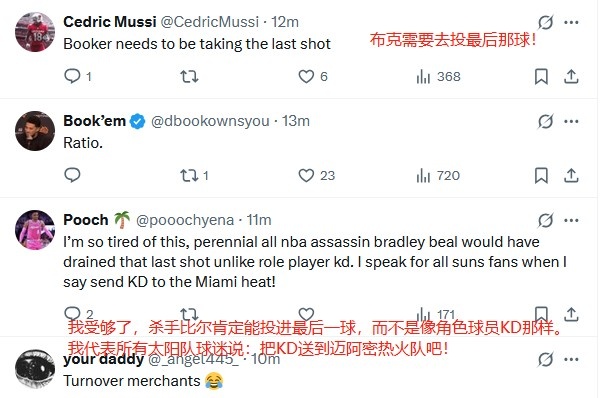603x398 pixels.
Task: View analytics showing 720 views
Action: [438, 176]
